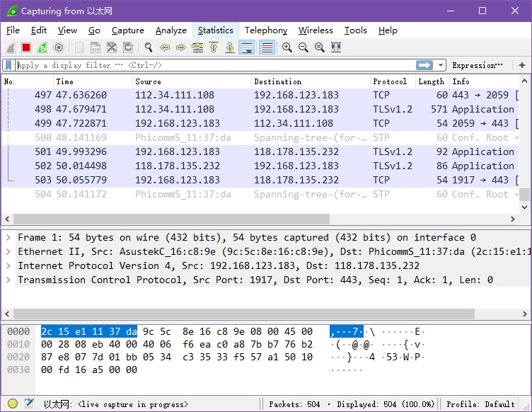
Task: Zoom in the main window text
Action: click(287, 47)
